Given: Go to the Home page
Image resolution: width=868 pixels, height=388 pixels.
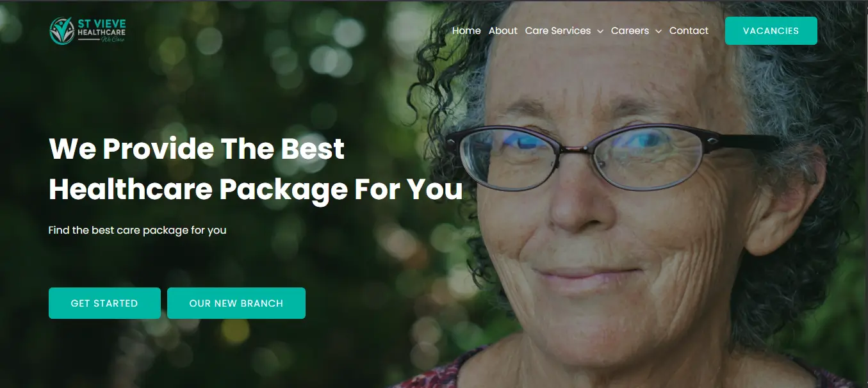Looking at the screenshot, I should pyautogui.click(x=466, y=31).
